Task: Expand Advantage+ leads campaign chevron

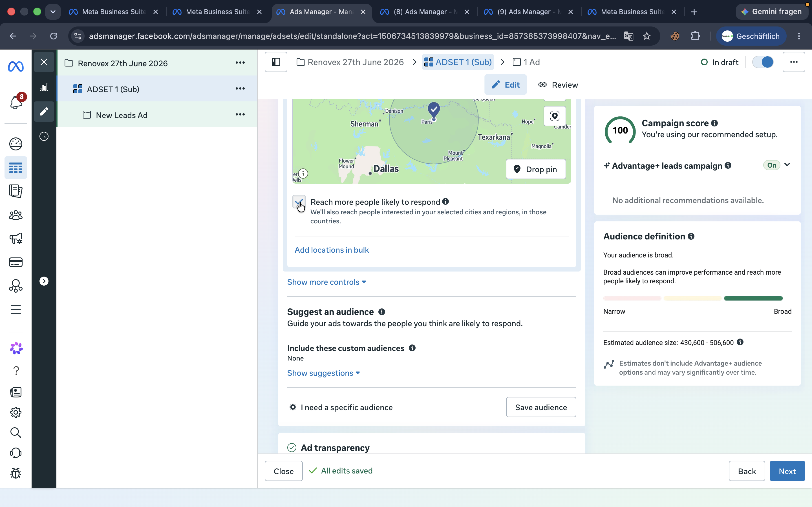Action: coord(787,165)
